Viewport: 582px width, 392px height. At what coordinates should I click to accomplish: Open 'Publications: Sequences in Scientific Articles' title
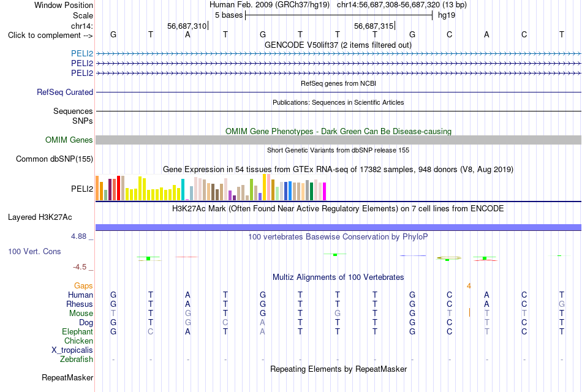(x=338, y=102)
